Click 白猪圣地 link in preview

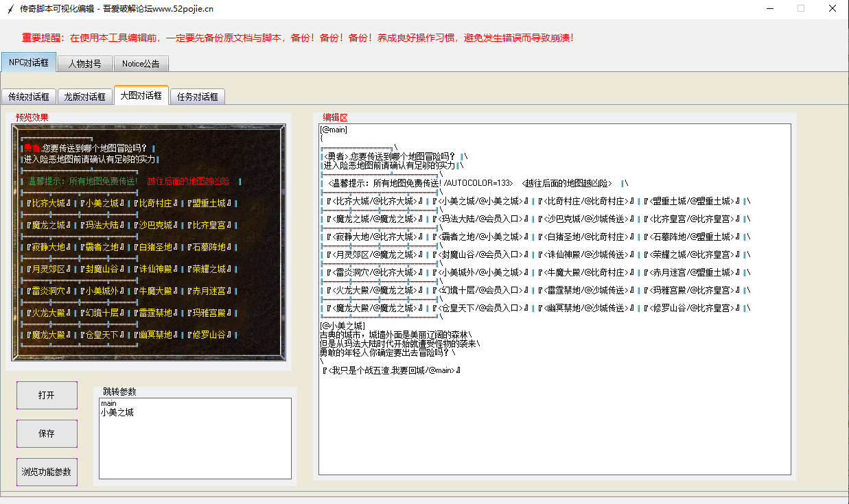coord(156,247)
